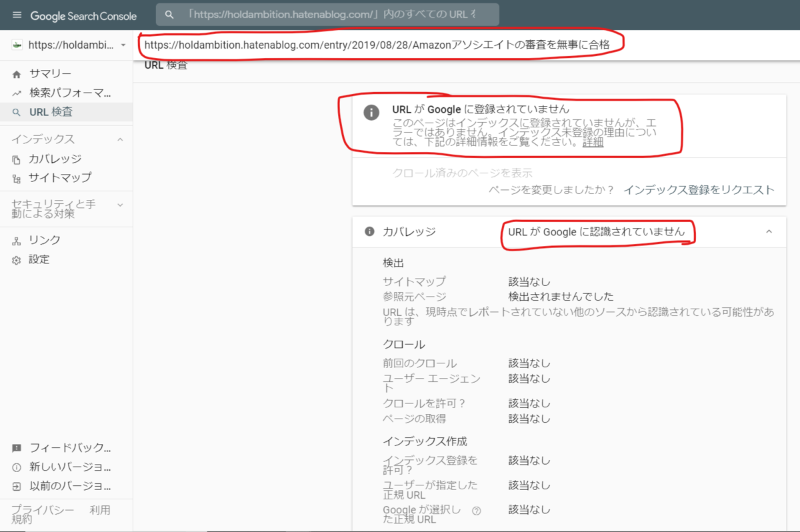Click the ユーザーが指定した正規 URL label
Viewport: 800px width, 532px height.
(430, 491)
